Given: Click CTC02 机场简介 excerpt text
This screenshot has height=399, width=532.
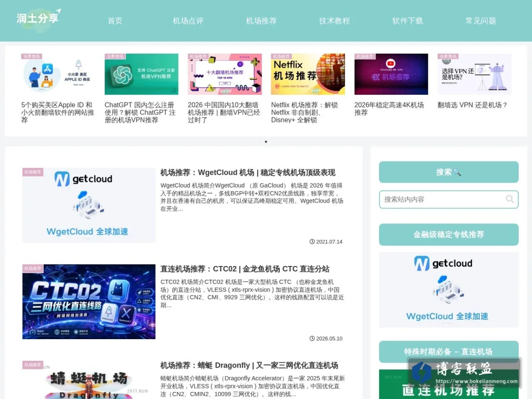Looking at the screenshot, I should point(252,293).
